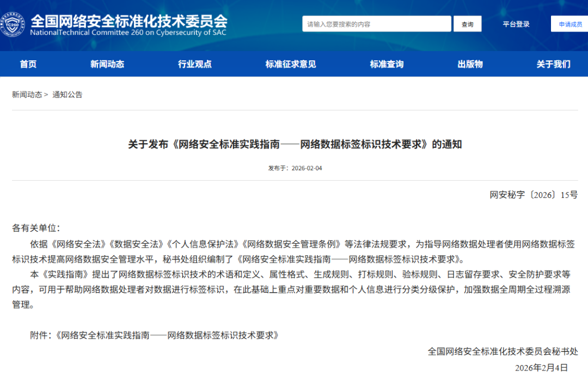Open the attachment 《网络安全标准实践指南——网络数据标签标识技术要求》

tap(167, 335)
